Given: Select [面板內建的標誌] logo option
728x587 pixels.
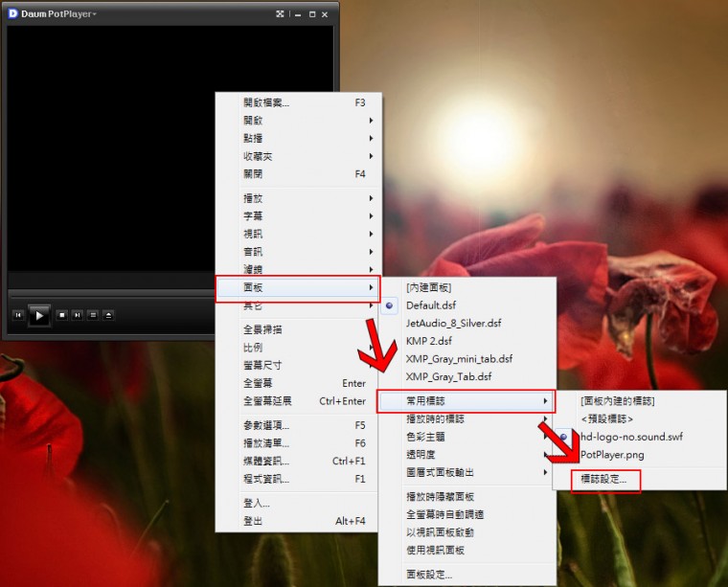Looking at the screenshot, I should (640, 401).
